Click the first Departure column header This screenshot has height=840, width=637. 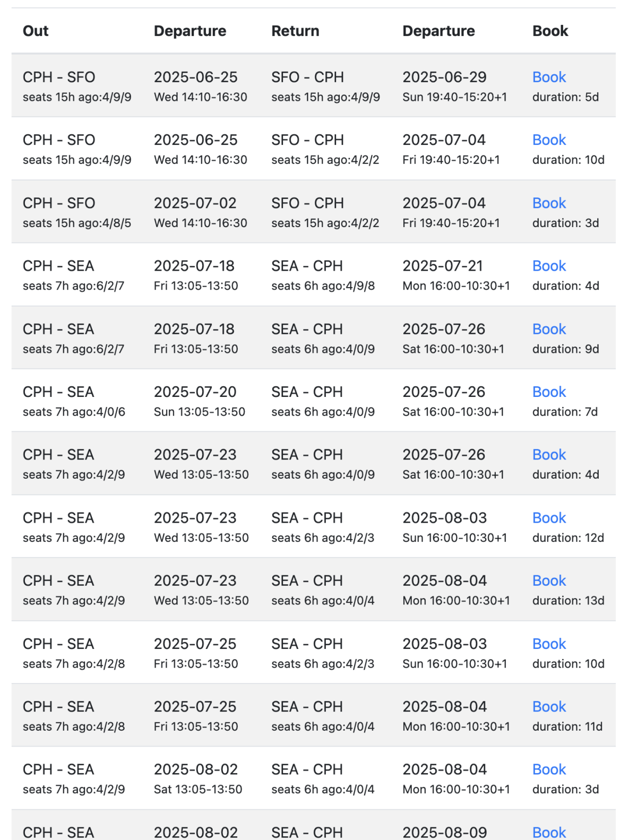(190, 31)
